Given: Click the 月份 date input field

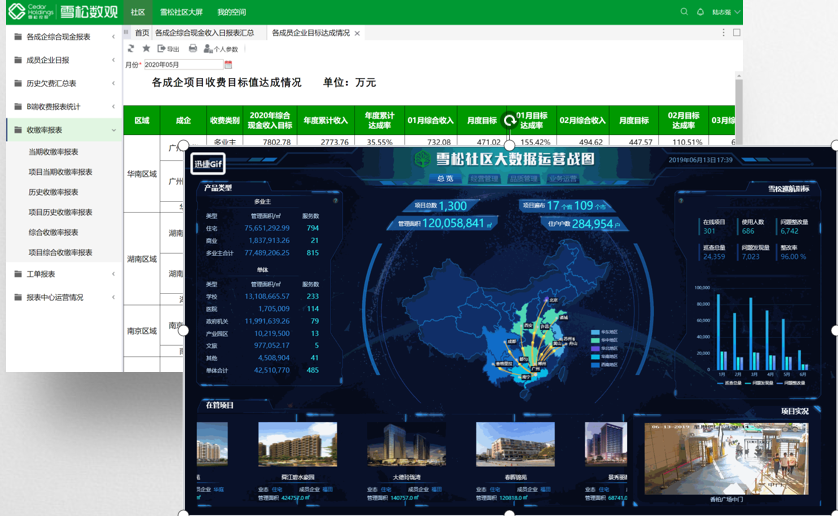Looking at the screenshot, I should click(x=183, y=65).
